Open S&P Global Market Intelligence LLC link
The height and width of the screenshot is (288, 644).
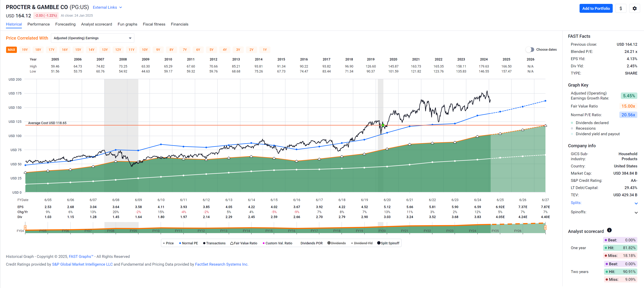pyautogui.click(x=82, y=264)
